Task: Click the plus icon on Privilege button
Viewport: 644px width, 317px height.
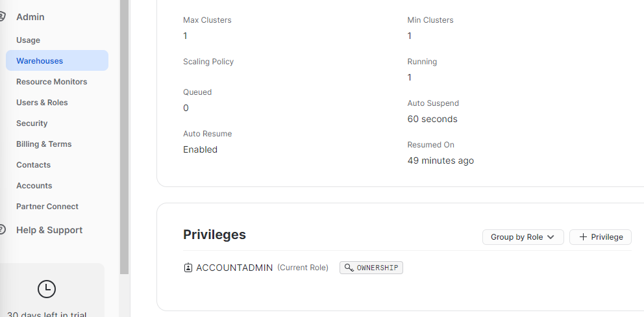Action: (x=583, y=237)
